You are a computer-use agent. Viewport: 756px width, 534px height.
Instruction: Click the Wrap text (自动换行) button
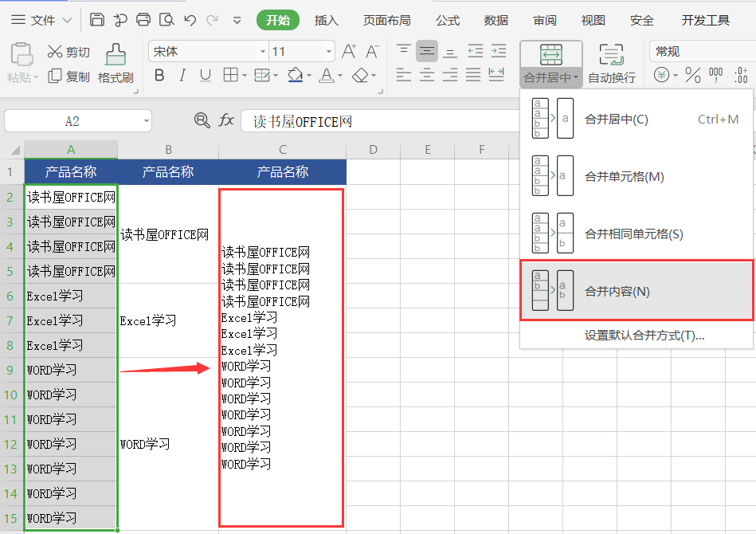pos(612,64)
